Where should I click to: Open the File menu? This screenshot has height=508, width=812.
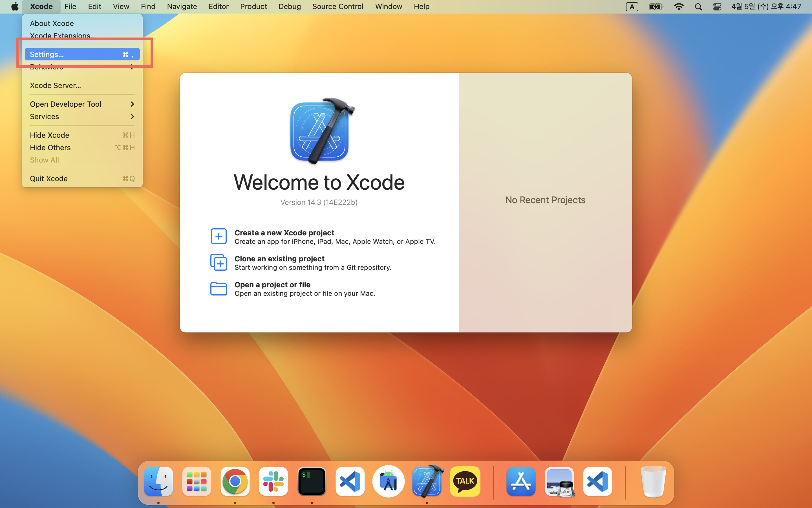70,6
